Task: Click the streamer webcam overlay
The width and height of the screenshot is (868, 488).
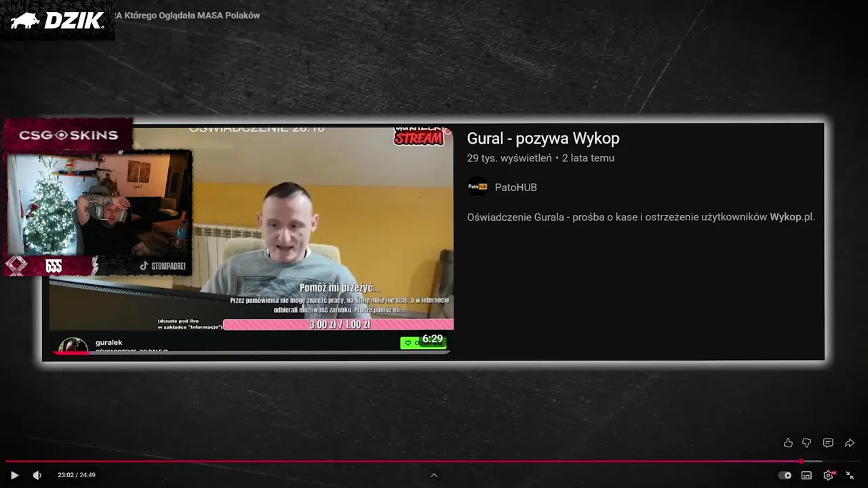Action: click(99, 203)
